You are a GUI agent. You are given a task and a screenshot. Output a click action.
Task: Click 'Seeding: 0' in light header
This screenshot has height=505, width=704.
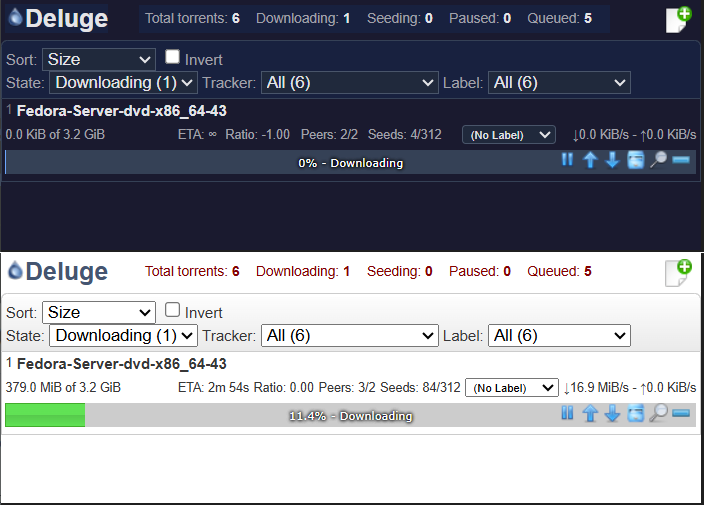(x=400, y=271)
